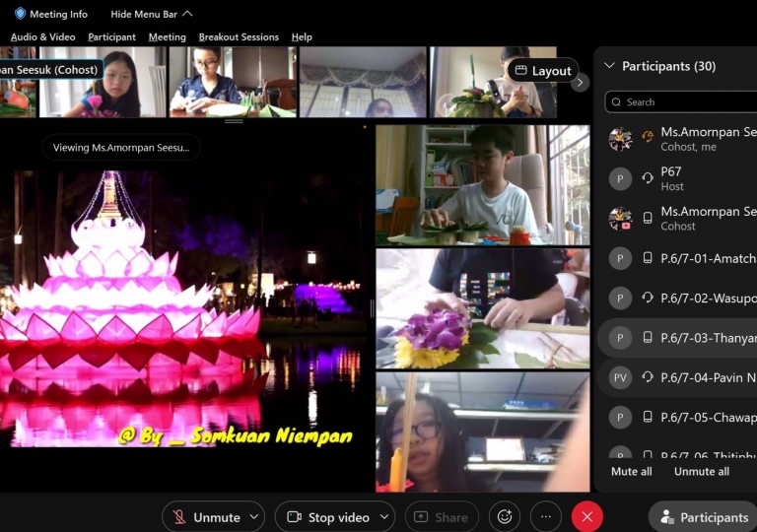Viewport: 757px width, 532px height.
Task: Open audio options dropdown beside Unmute
Action: point(254,517)
